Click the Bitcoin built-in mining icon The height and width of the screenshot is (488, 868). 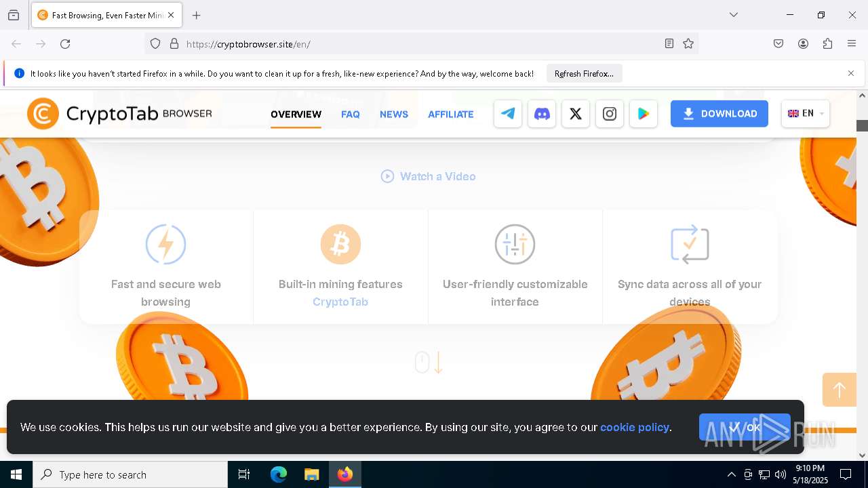tap(340, 244)
